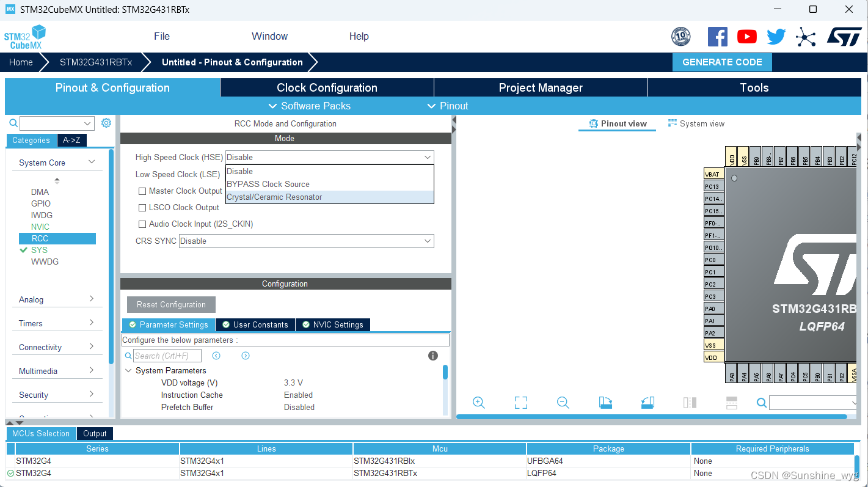Open the Pinout dropdown menu
Screen dimensions: 868x487
pos(448,106)
